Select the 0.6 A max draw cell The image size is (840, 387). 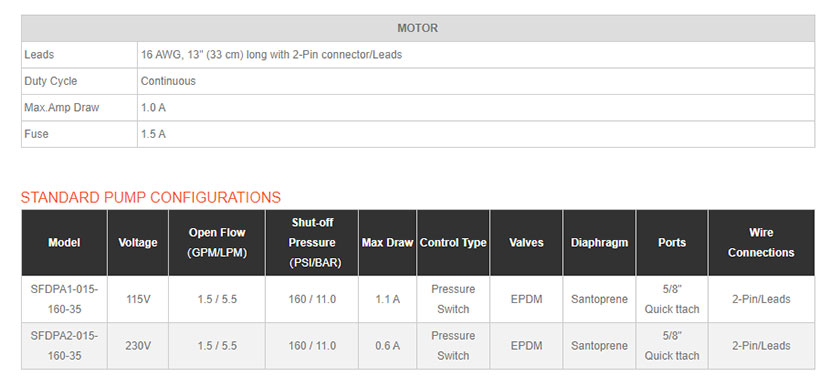click(x=387, y=346)
